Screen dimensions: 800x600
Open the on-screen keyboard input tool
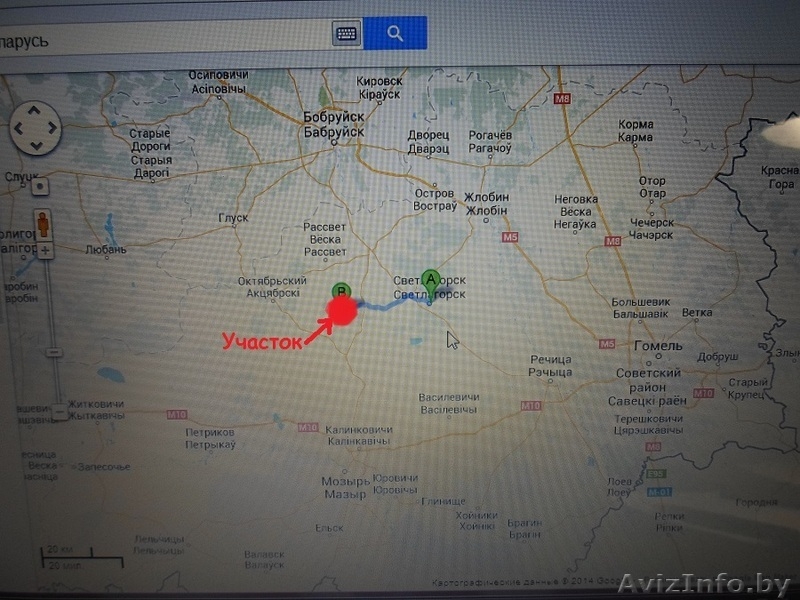pos(346,33)
